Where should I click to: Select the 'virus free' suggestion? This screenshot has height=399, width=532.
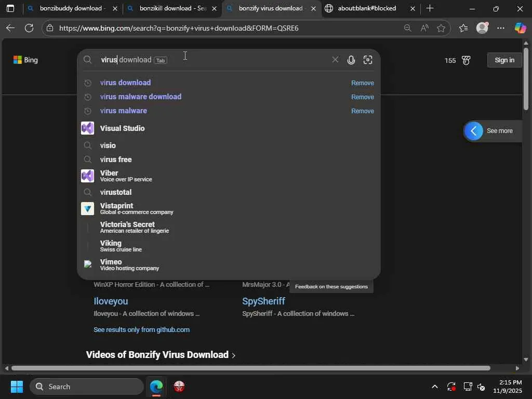(229, 159)
